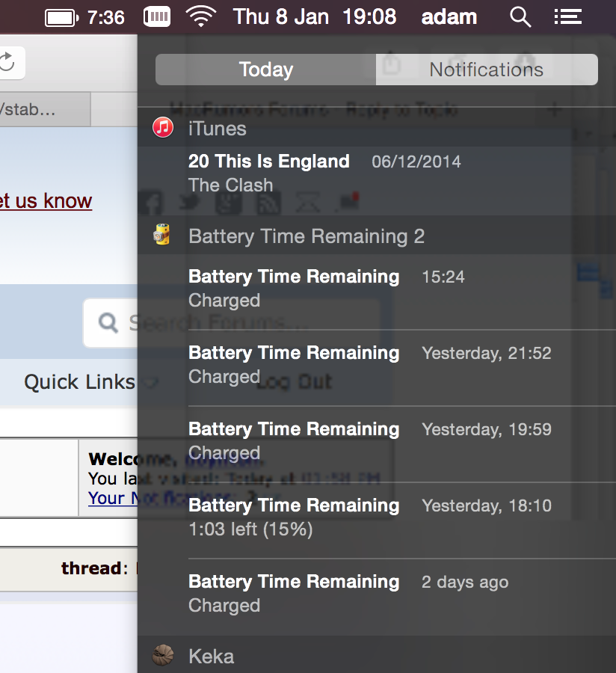Open Spotlight search magnifier in menu bar
The image size is (616, 673).
(520, 17)
